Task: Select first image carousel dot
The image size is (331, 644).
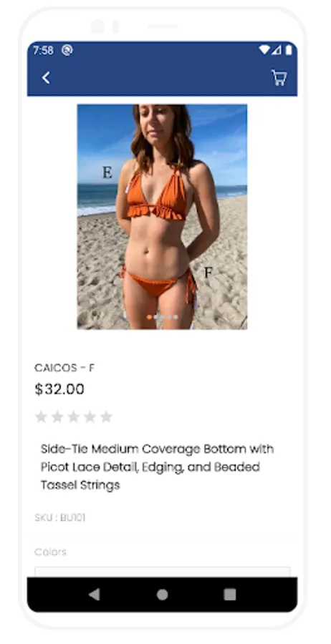Action: tap(149, 317)
